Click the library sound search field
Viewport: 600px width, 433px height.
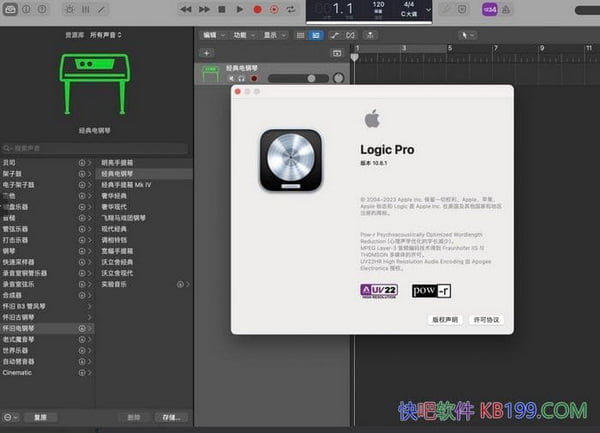(x=95, y=147)
